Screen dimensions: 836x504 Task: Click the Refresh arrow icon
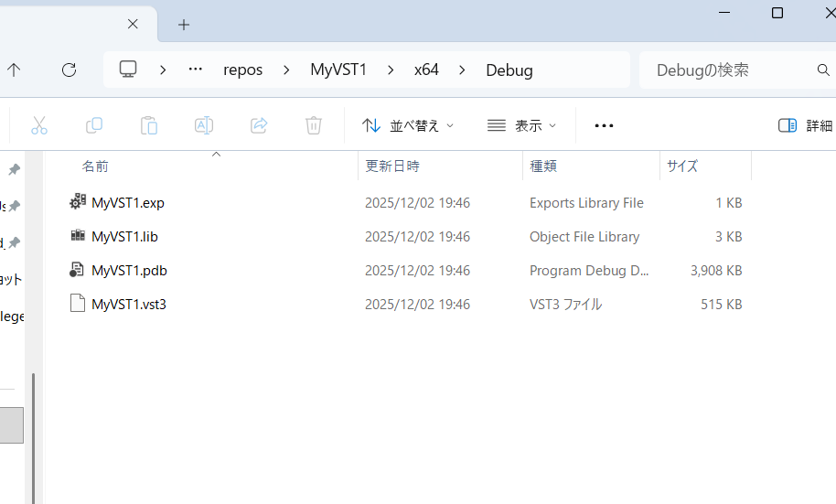click(x=69, y=70)
